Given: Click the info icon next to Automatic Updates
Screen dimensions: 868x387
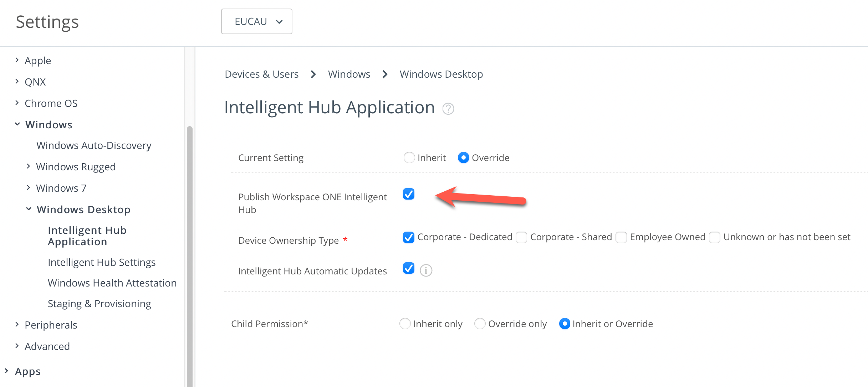Looking at the screenshot, I should (x=426, y=270).
